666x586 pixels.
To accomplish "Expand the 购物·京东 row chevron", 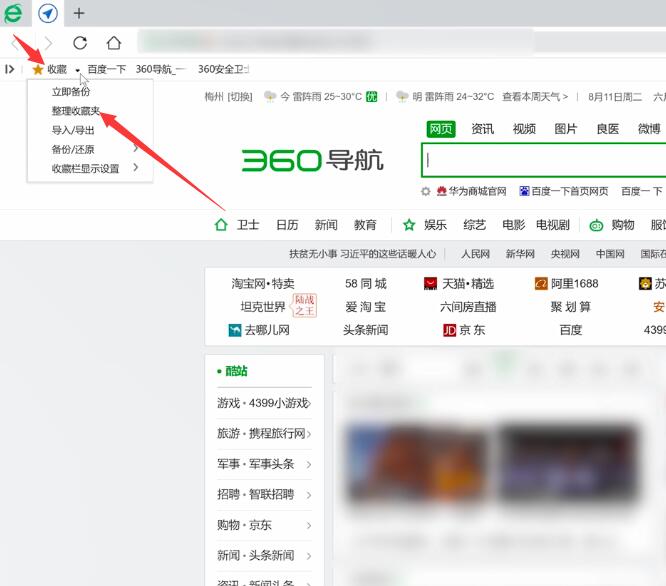I will [x=309, y=526].
